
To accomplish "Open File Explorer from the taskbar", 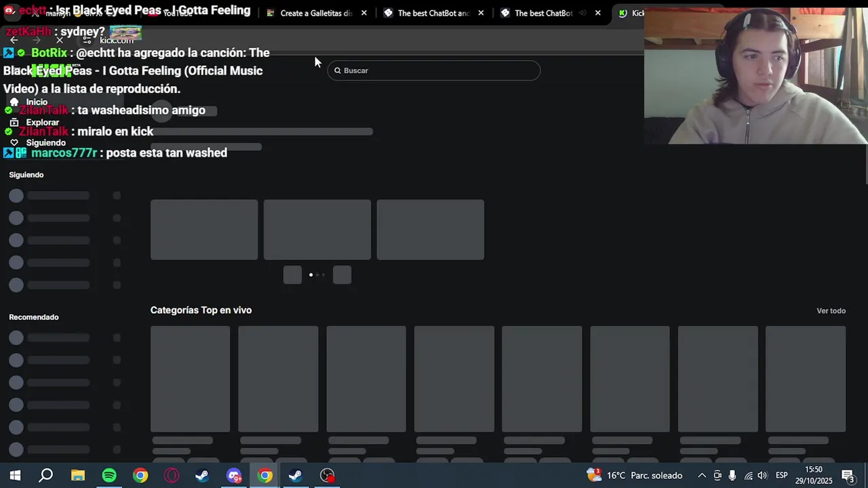I will pyautogui.click(x=78, y=475).
